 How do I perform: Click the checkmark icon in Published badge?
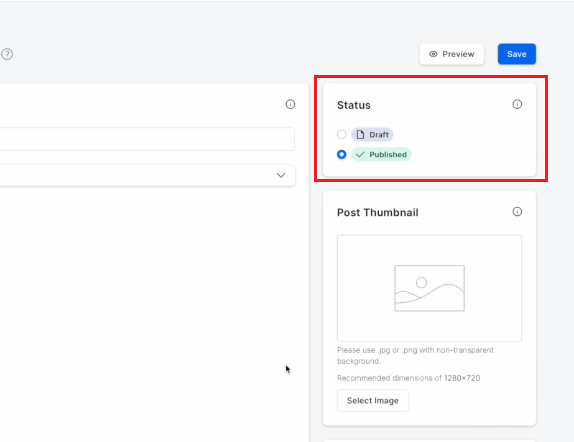point(360,155)
